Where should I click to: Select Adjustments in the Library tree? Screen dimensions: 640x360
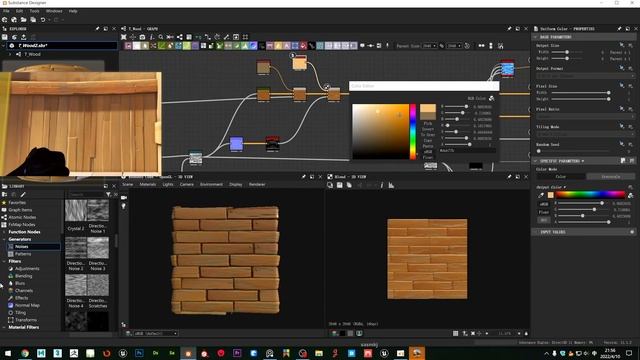[x=27, y=269]
